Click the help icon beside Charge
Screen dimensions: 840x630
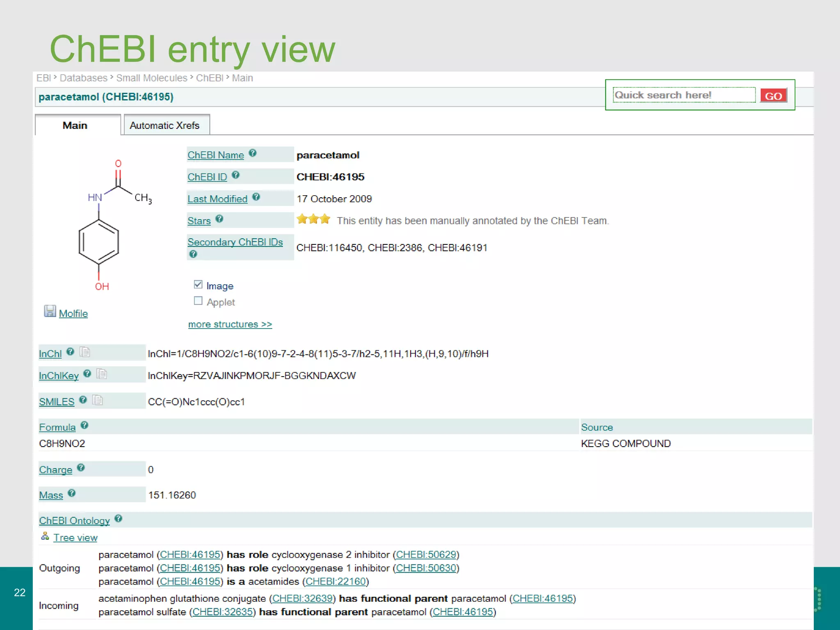(81, 468)
